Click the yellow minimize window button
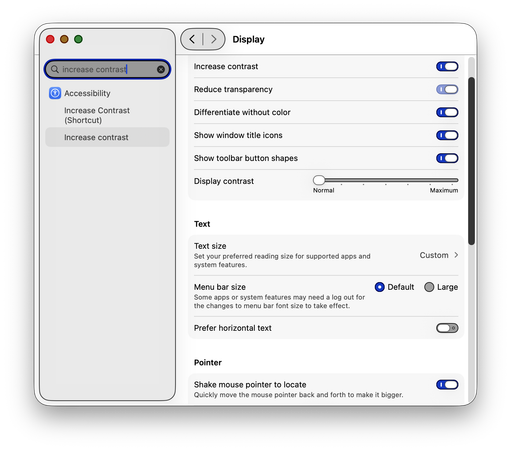The image size is (511, 451). pos(64,39)
